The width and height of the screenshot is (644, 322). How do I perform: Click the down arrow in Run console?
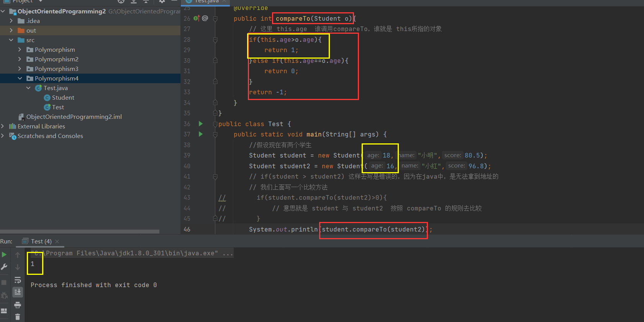pyautogui.click(x=18, y=267)
